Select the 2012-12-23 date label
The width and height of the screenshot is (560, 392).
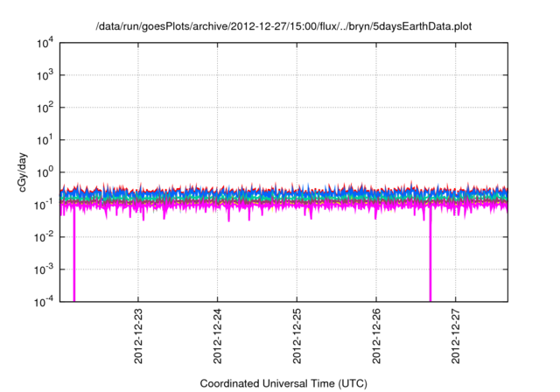coord(138,336)
